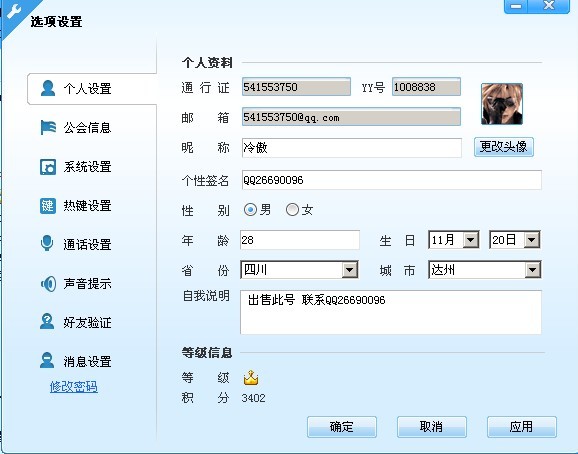Screen dimensions: 578x454
Task: Click the 确定 button
Action: pos(342,427)
